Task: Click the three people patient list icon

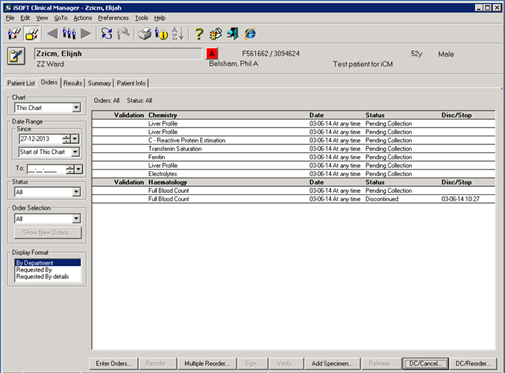Action: [69, 34]
